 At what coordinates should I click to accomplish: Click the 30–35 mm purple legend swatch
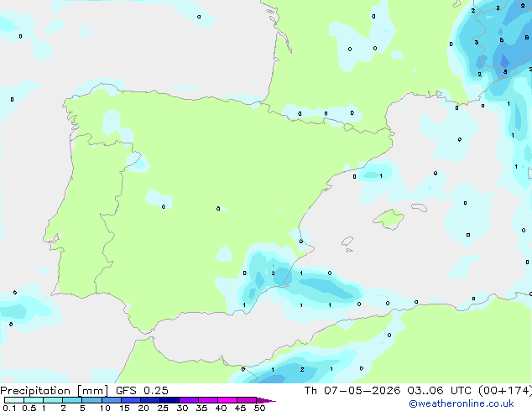pyautogui.click(x=189, y=400)
